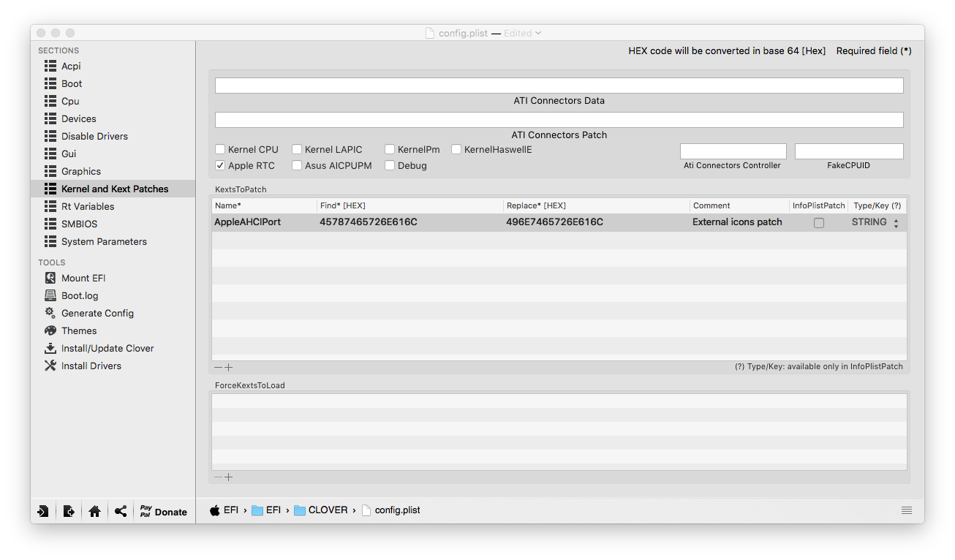Add a new ForceKextsToLoad entry
Screen dimensions: 955x560
(x=229, y=477)
